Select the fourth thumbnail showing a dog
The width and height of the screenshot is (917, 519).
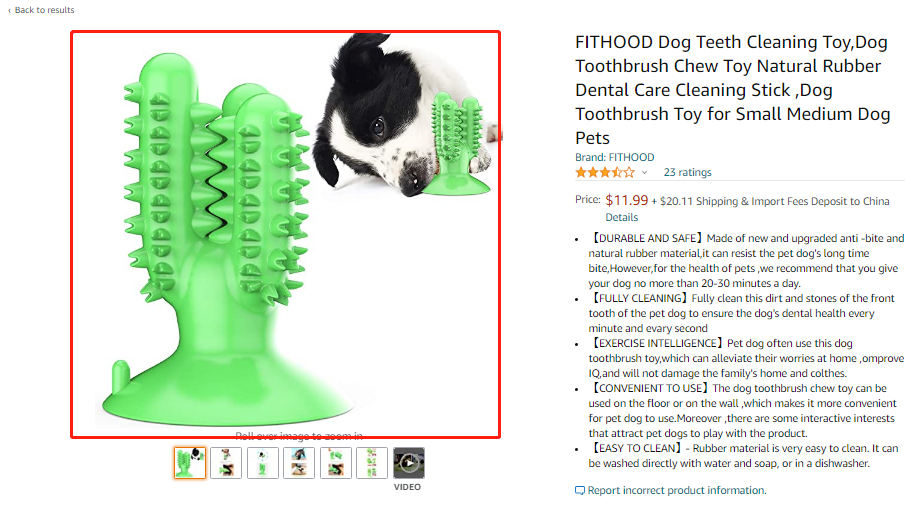(x=299, y=463)
